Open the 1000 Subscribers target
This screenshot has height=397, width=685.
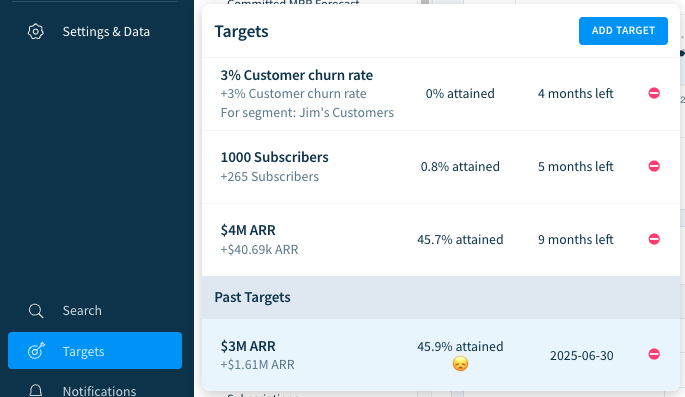click(x=274, y=157)
